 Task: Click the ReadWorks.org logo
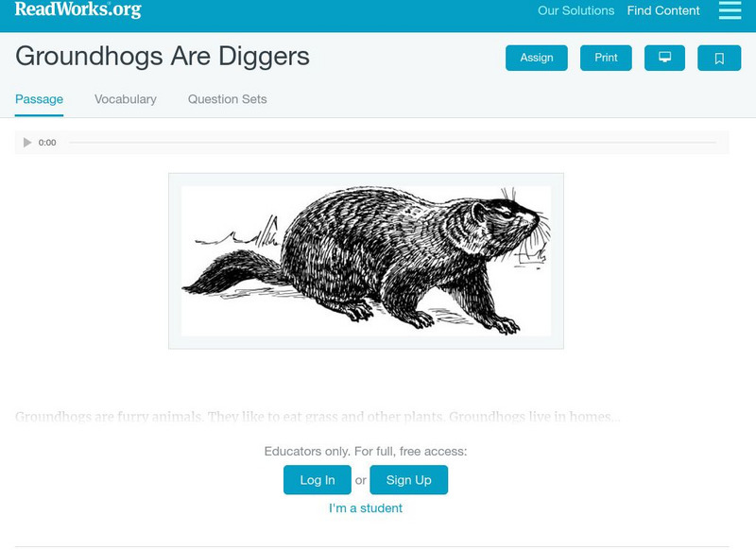78,9
